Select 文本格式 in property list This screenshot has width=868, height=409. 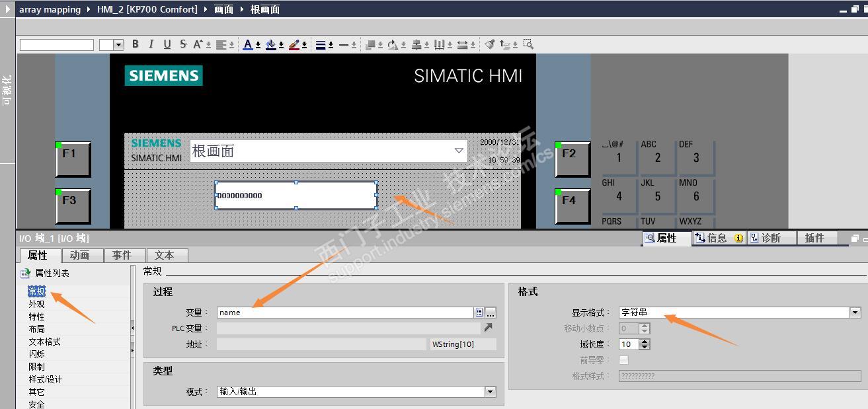pos(44,342)
